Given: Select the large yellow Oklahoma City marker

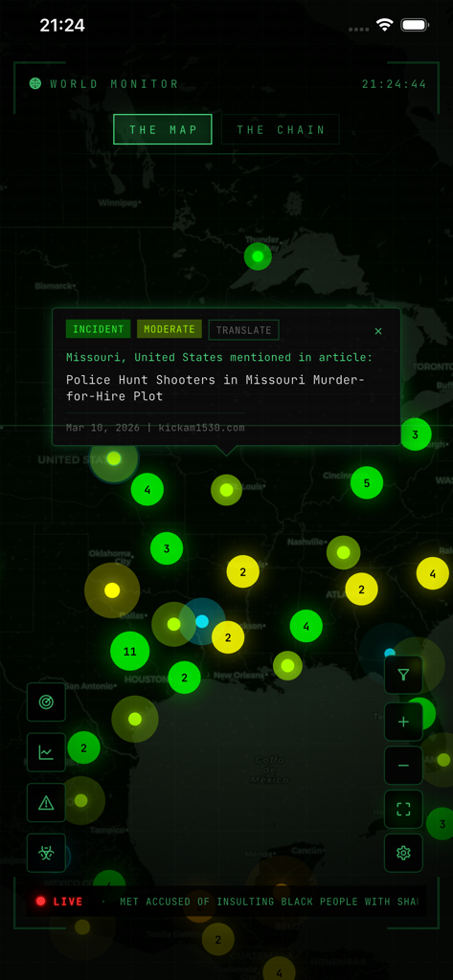Looking at the screenshot, I should coord(112,590).
